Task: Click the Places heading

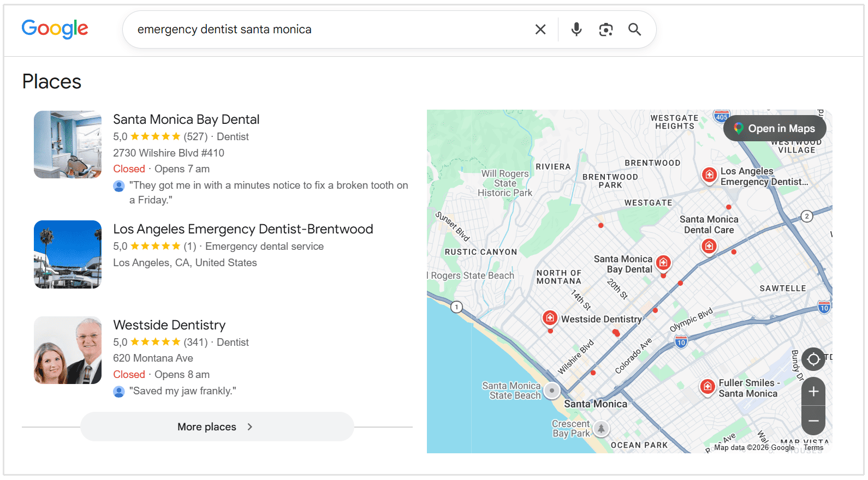Action: pos(52,82)
